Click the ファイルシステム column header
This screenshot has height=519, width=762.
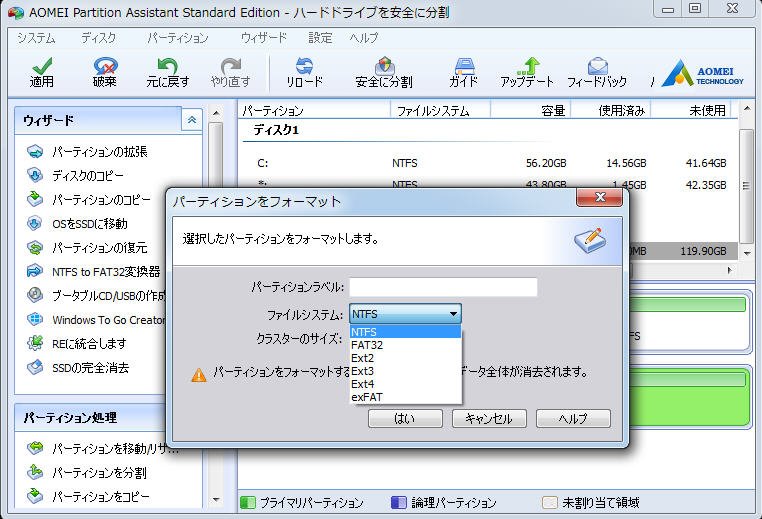440,110
